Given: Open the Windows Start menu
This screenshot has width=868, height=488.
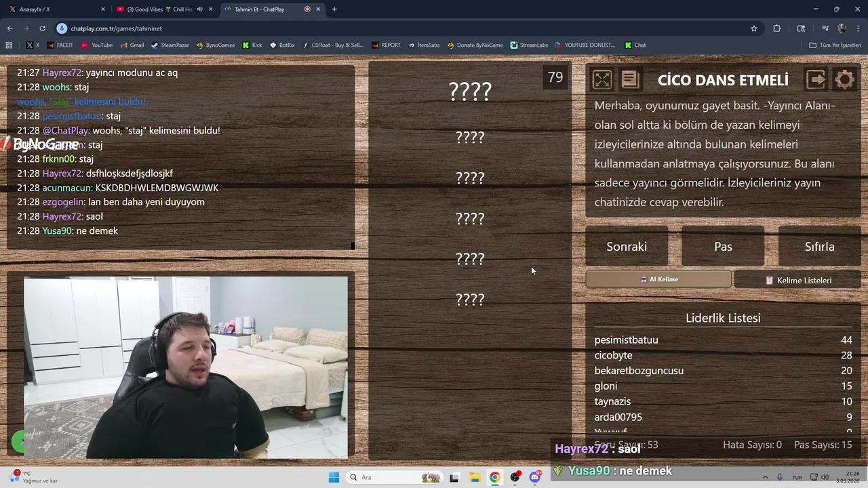Looking at the screenshot, I should tap(334, 478).
